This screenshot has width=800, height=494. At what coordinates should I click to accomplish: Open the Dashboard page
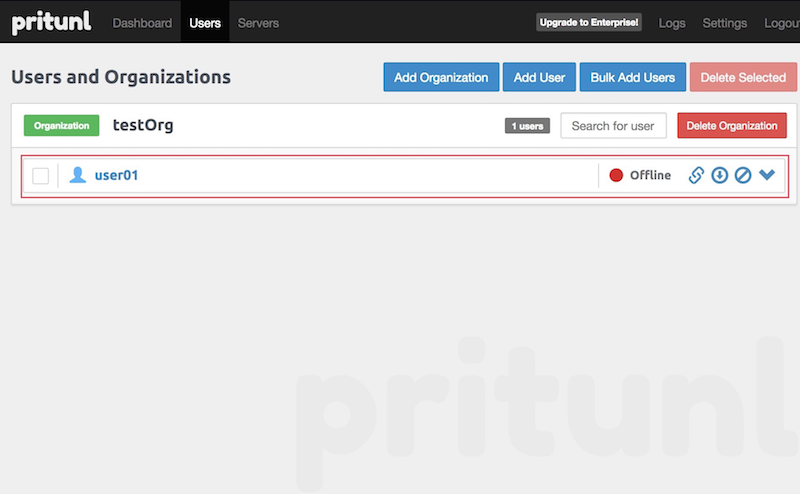coord(142,22)
